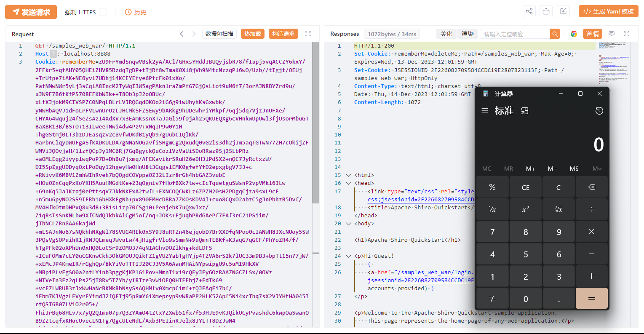Open the calculator history icon
644x334 pixels.
(599, 111)
